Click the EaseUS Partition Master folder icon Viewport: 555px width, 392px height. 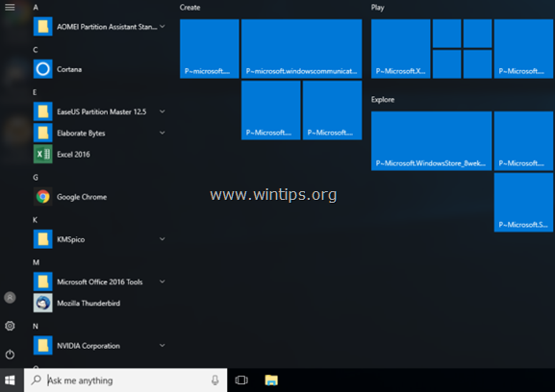[43, 111]
